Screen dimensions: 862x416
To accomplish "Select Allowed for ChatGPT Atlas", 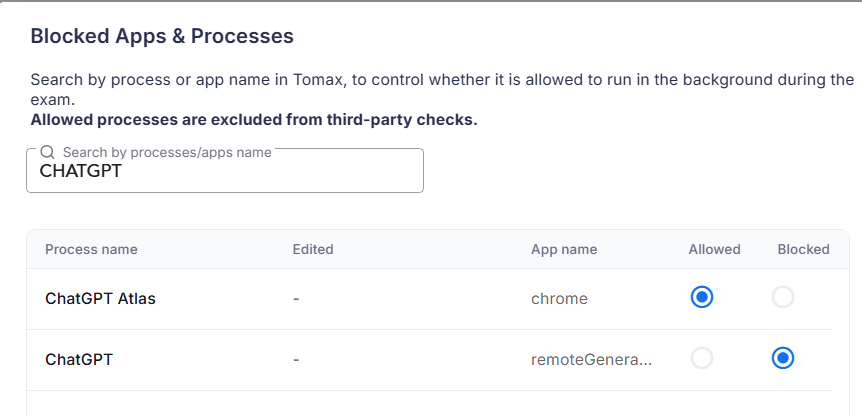I will click(x=701, y=297).
